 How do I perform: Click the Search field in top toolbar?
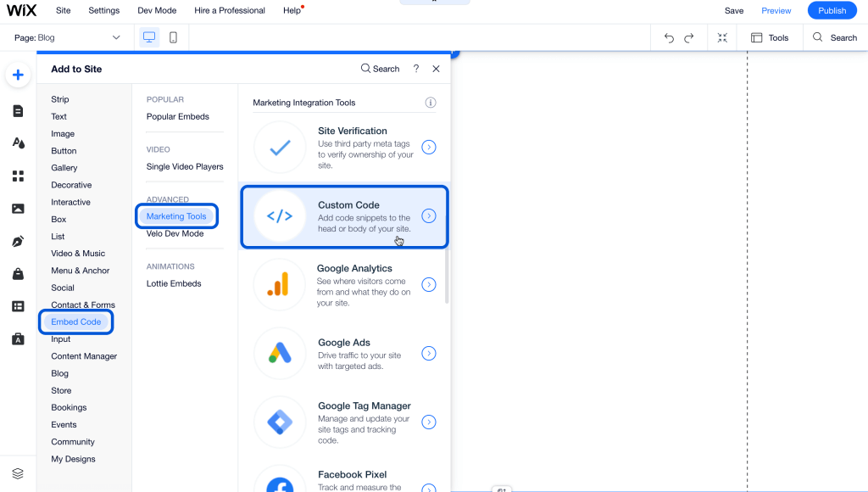pyautogui.click(x=835, y=37)
